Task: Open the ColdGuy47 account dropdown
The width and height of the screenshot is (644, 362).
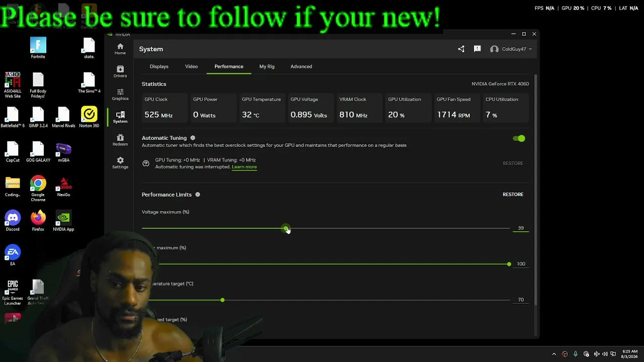Action: [x=511, y=49]
